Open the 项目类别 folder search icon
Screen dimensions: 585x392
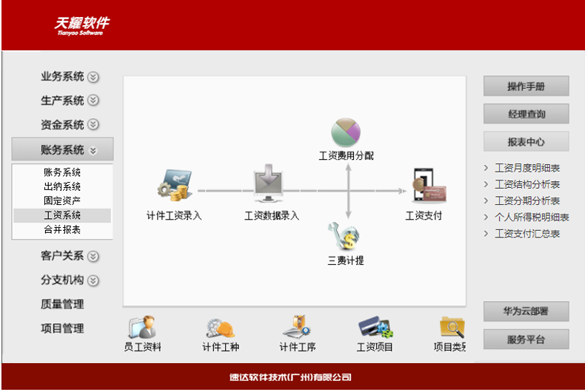(x=452, y=327)
